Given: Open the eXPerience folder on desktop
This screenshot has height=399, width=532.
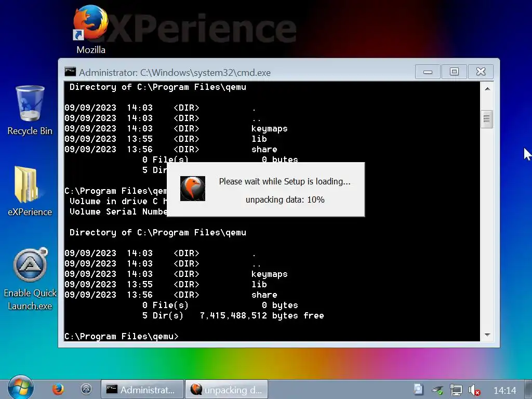Looking at the screenshot, I should tap(30, 192).
